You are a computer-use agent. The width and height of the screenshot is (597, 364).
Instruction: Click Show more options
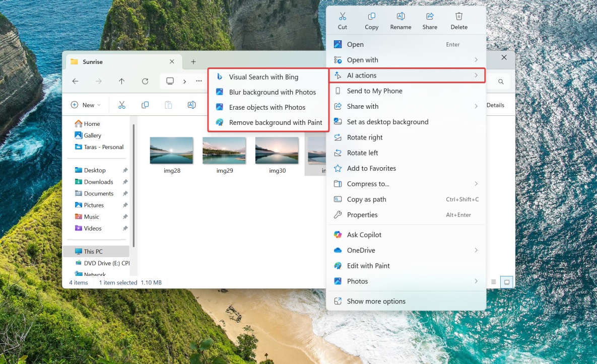click(x=406, y=301)
